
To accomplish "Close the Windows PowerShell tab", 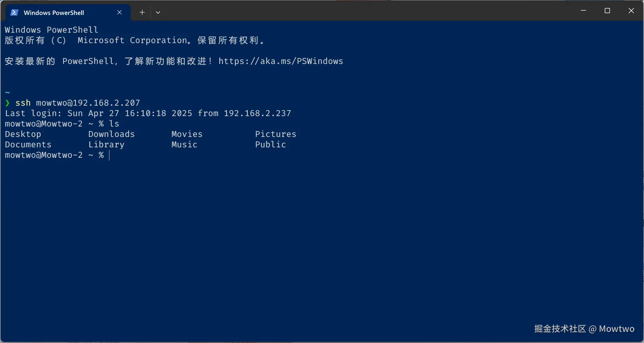I will 119,13.
